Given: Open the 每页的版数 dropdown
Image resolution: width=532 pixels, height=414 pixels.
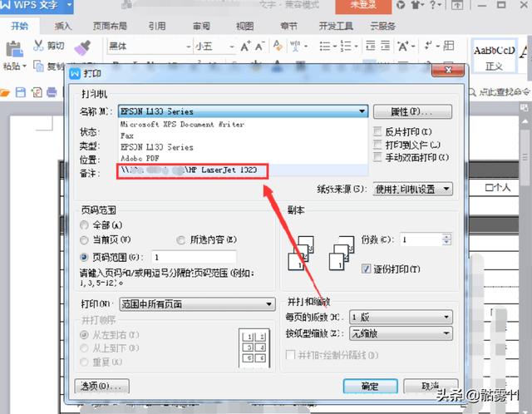Looking at the screenshot, I should (401, 318).
